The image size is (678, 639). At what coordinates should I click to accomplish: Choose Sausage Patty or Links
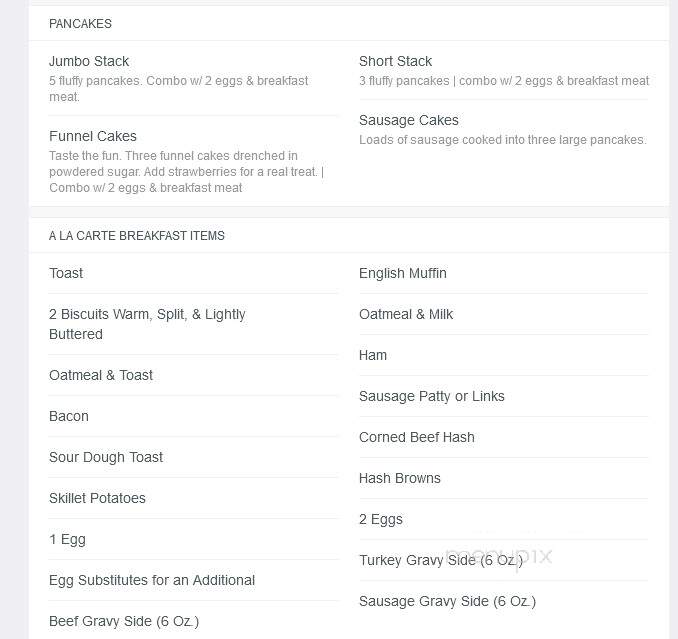(432, 396)
